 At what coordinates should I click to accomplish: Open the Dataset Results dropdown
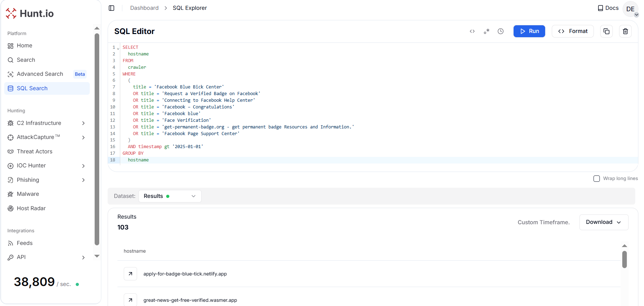pyautogui.click(x=170, y=196)
